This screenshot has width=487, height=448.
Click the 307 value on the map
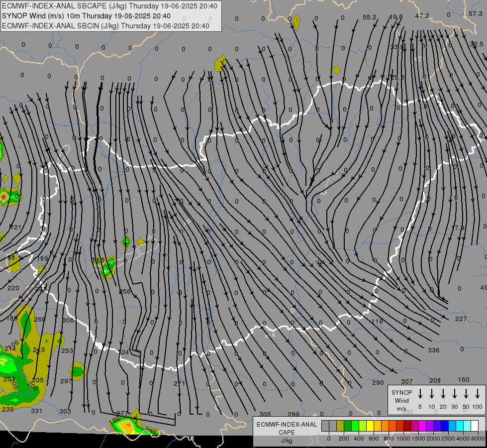pyautogui.click(x=407, y=381)
